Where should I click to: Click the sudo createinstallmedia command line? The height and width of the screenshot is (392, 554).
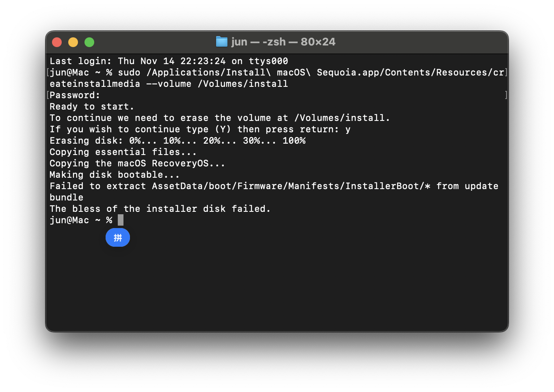pos(276,73)
